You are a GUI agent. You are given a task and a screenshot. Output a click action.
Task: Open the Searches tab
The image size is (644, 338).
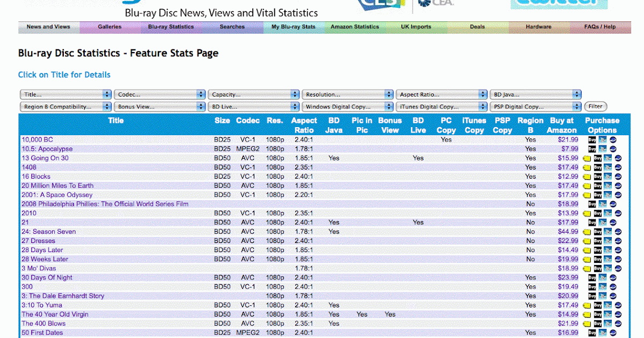232,27
